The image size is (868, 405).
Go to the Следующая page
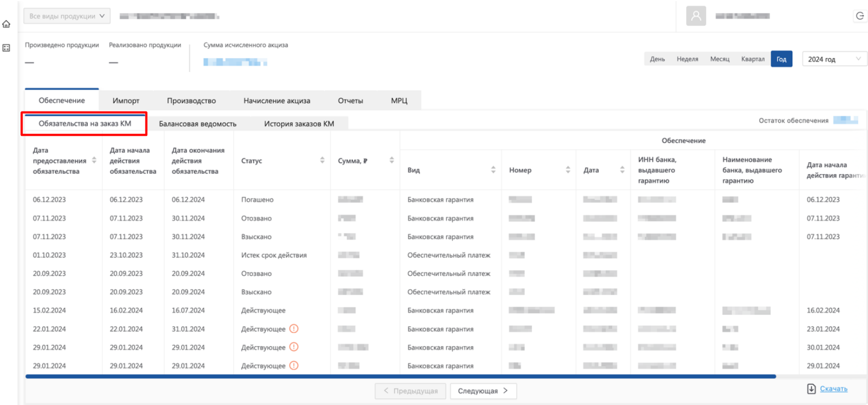pyautogui.click(x=483, y=391)
